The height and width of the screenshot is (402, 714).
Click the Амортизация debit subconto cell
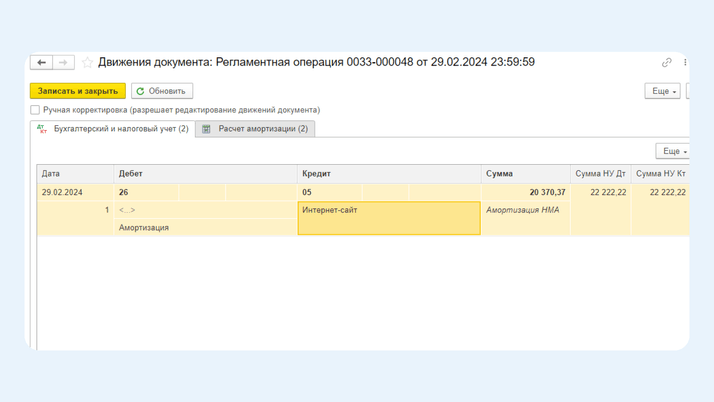pos(205,227)
